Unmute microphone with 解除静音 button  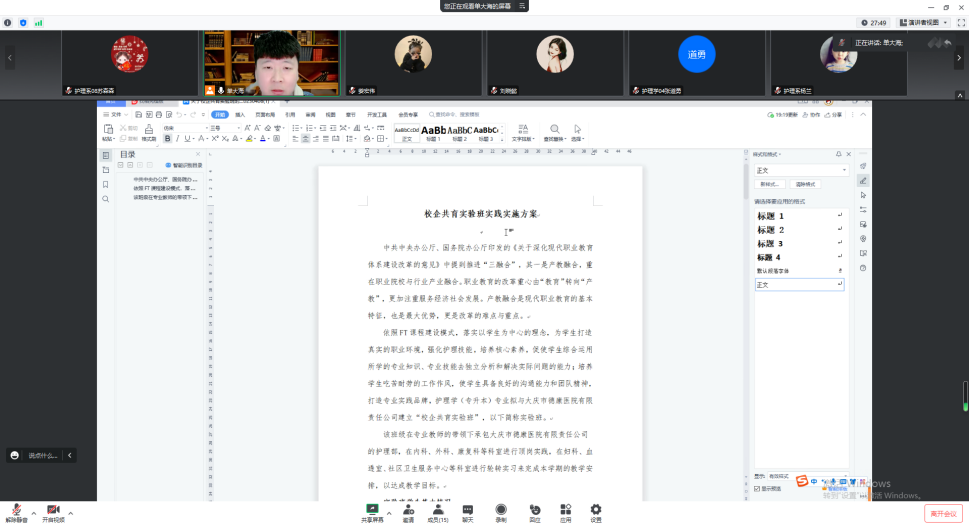click(16, 511)
